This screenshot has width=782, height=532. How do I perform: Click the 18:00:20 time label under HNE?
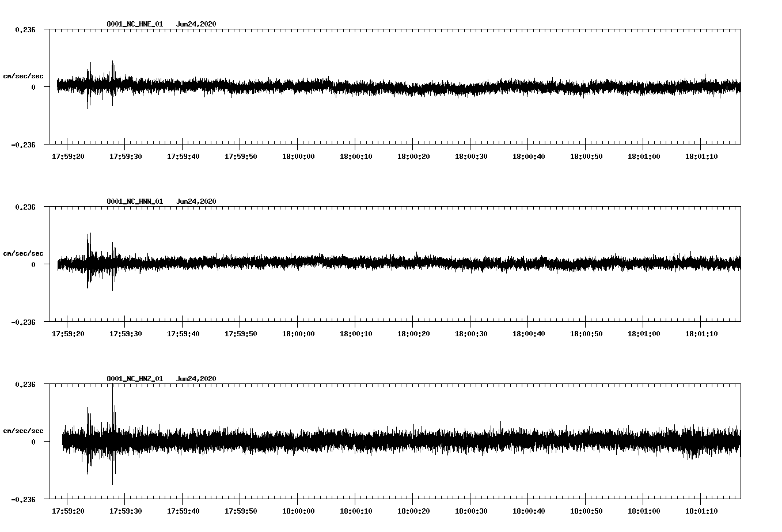click(413, 156)
